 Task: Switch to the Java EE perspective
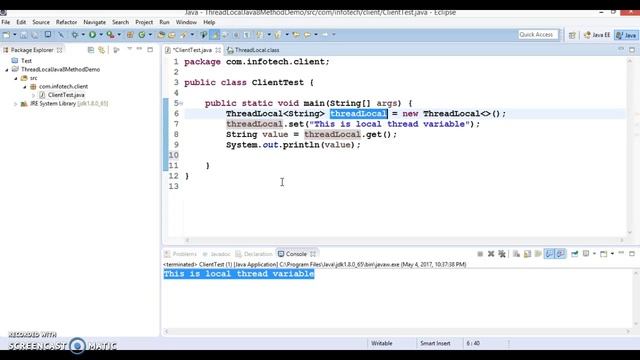point(597,35)
